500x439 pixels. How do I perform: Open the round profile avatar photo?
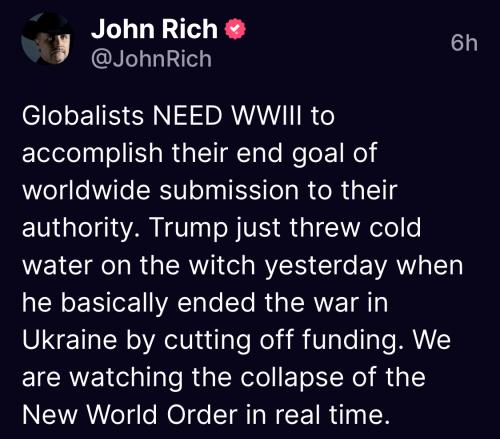click(48, 39)
